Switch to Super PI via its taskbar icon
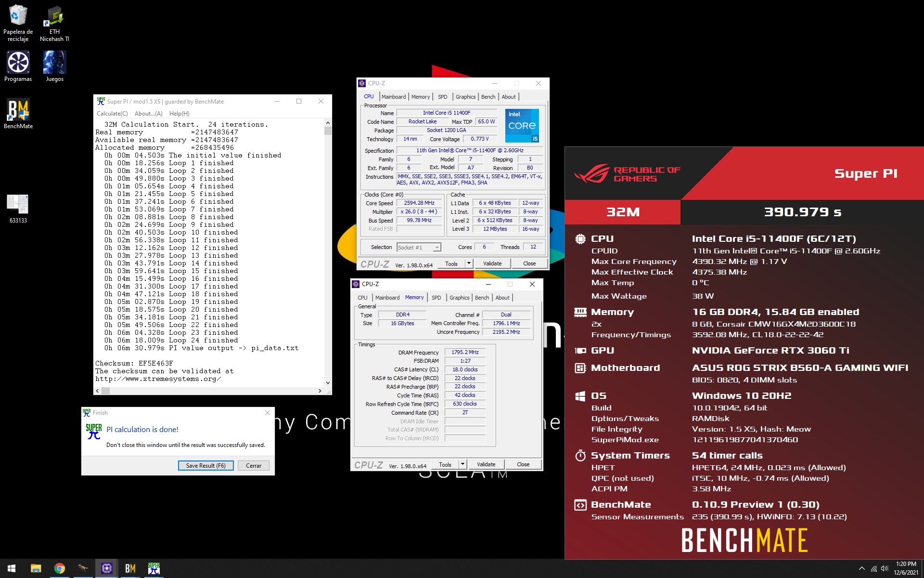 click(154, 568)
